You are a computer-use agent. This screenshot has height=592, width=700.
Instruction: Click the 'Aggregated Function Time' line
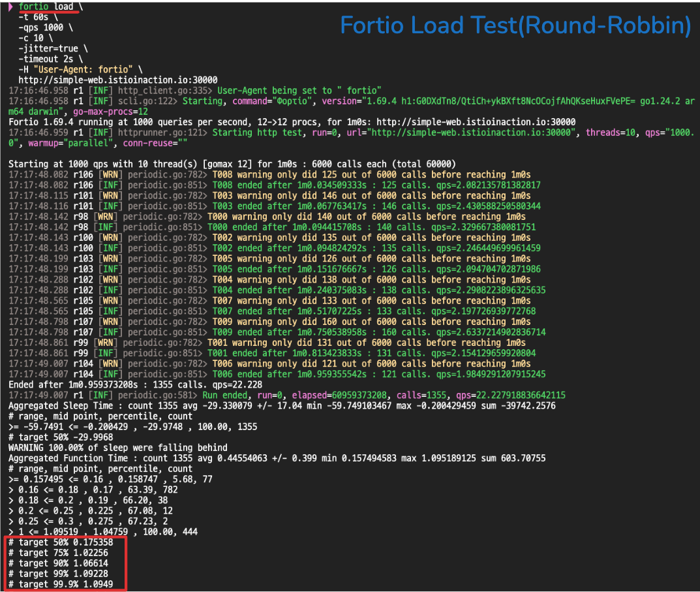(x=277, y=458)
